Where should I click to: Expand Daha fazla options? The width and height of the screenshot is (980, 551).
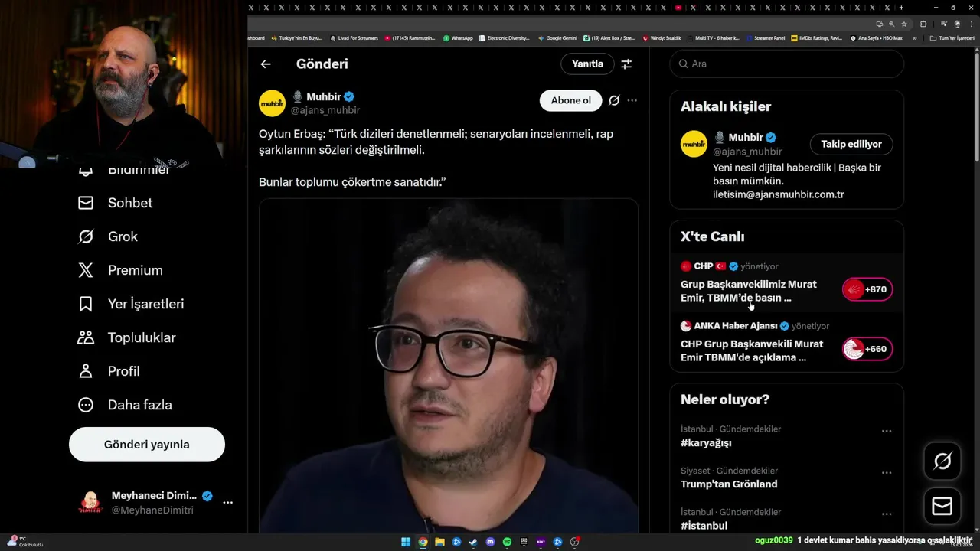click(125, 405)
